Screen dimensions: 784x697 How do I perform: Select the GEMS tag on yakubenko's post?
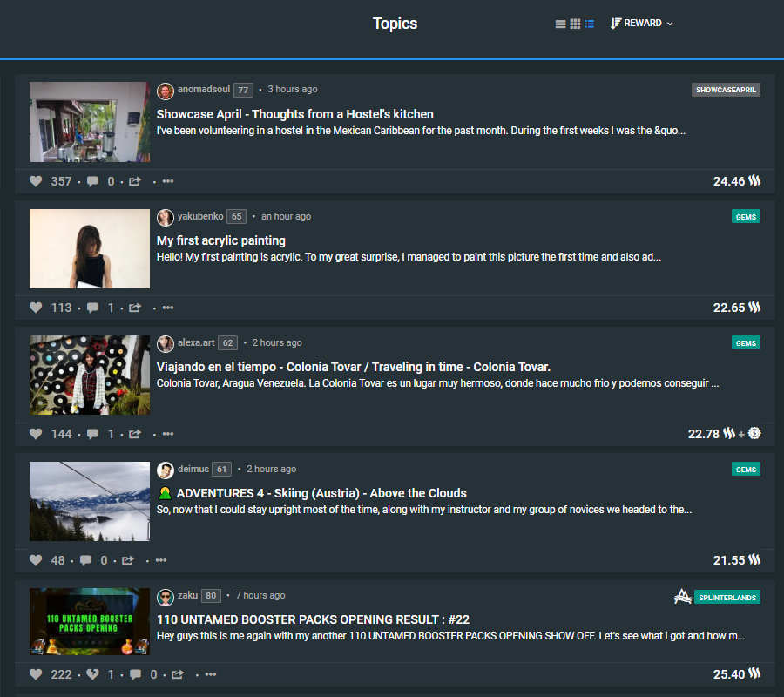[746, 216]
